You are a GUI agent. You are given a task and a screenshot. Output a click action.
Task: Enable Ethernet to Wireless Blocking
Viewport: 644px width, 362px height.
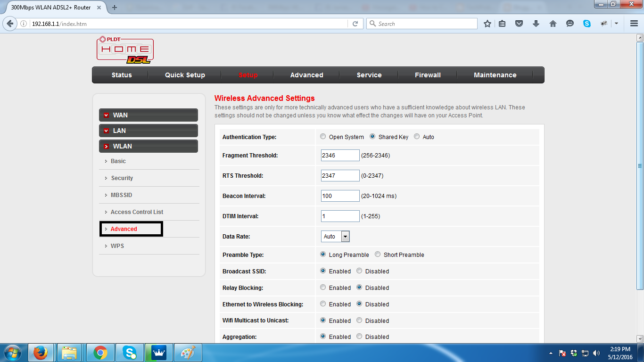(x=323, y=304)
